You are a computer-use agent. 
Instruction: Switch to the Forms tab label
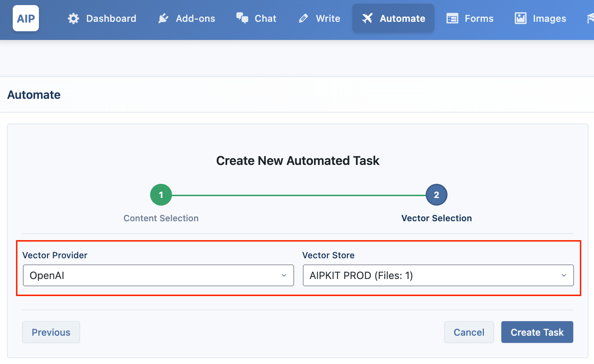(479, 19)
